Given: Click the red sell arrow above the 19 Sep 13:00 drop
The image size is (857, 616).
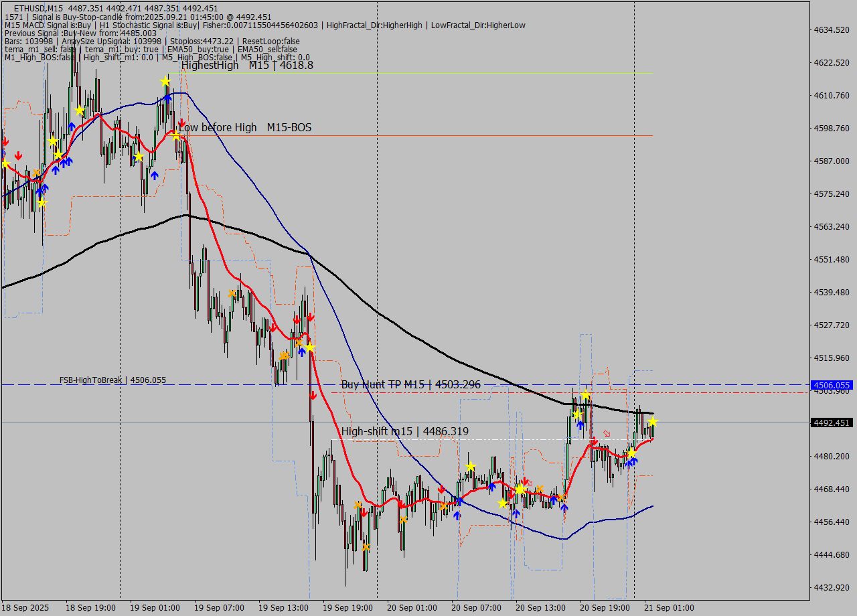Looking at the screenshot, I should click(311, 317).
